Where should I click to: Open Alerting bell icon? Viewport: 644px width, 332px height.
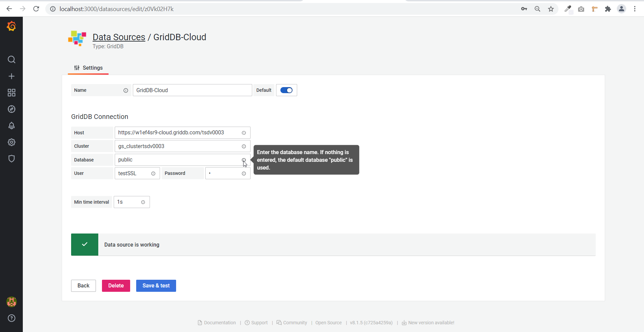[11, 126]
